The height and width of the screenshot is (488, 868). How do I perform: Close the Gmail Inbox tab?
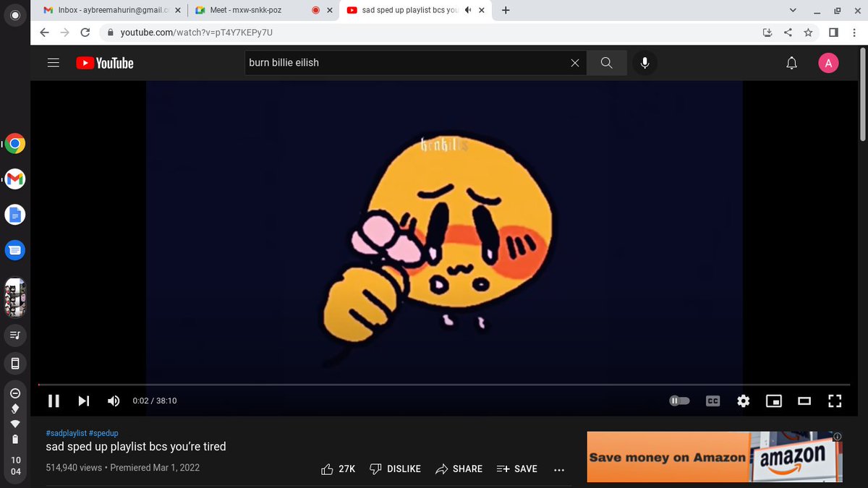tap(177, 10)
